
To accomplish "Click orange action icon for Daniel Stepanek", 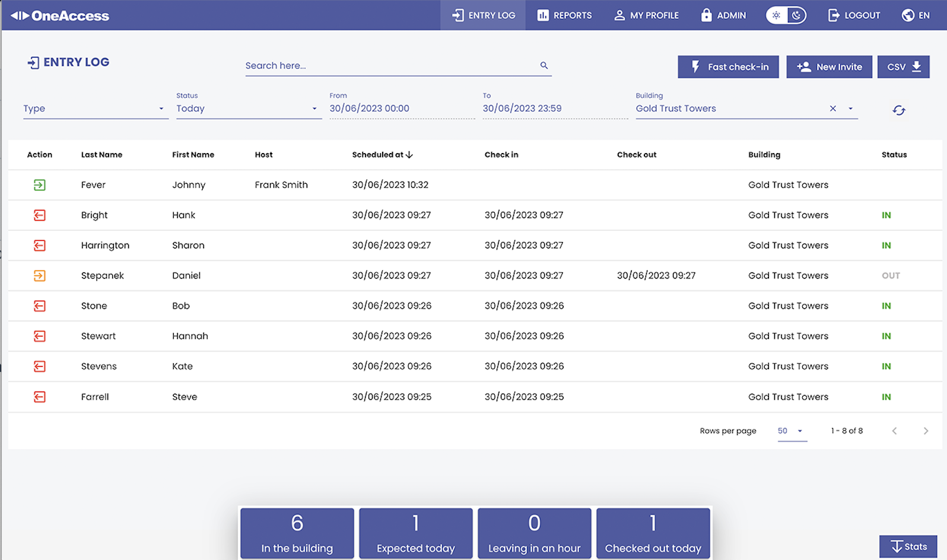I will [39, 276].
